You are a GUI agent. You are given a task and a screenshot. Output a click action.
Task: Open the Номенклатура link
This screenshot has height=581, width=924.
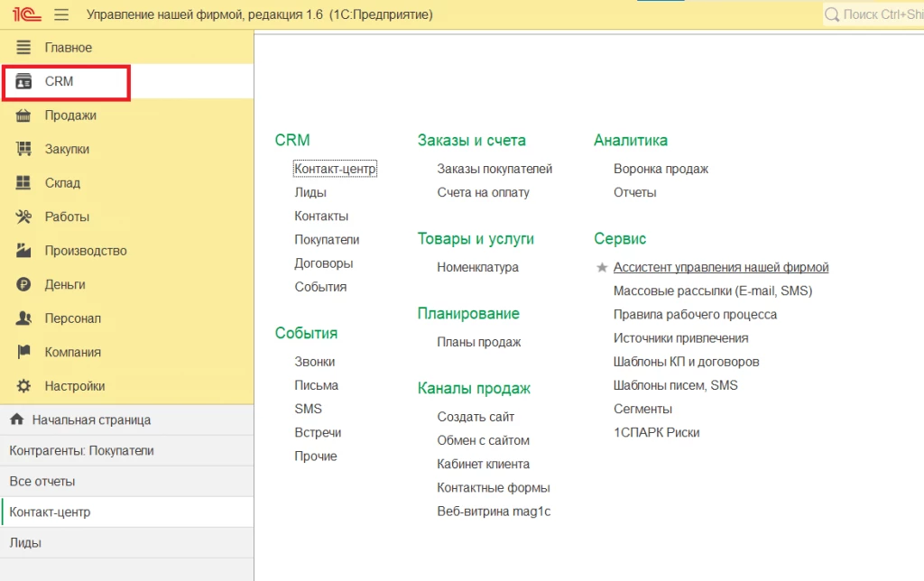(478, 268)
